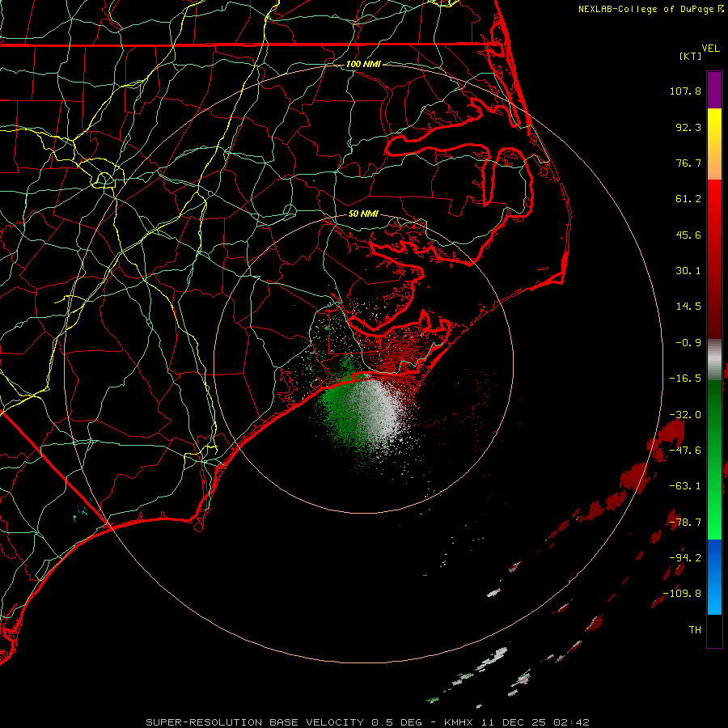The width and height of the screenshot is (728, 728).
Task: Click the [KT] units label
Action: 691,56
